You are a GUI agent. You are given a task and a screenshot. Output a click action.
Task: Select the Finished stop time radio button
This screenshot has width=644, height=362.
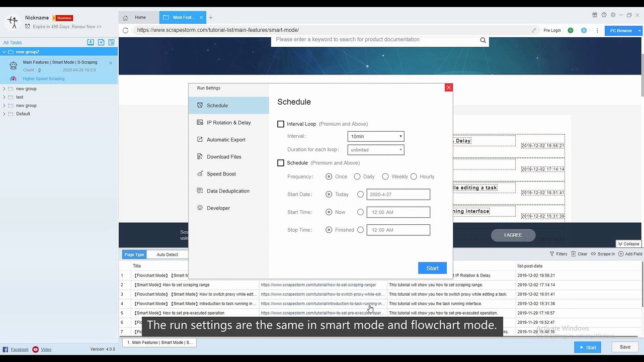[x=329, y=230]
